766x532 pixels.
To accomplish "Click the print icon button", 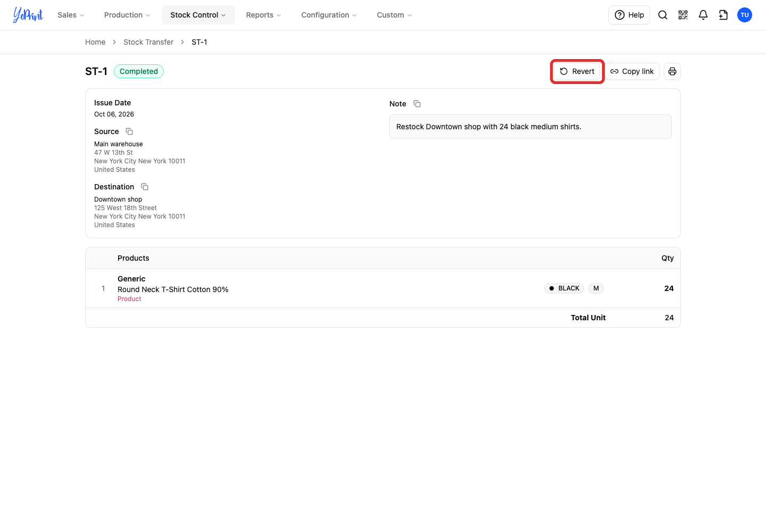I will (x=672, y=71).
